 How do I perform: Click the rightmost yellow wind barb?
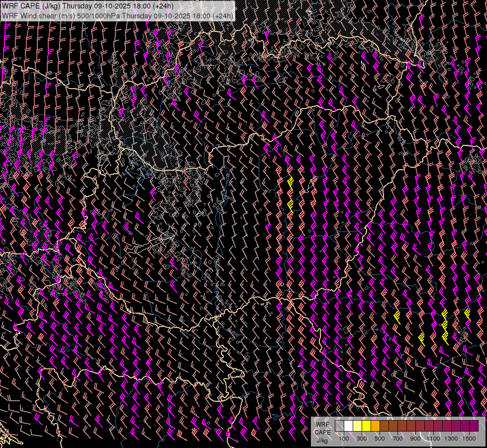[467, 313]
